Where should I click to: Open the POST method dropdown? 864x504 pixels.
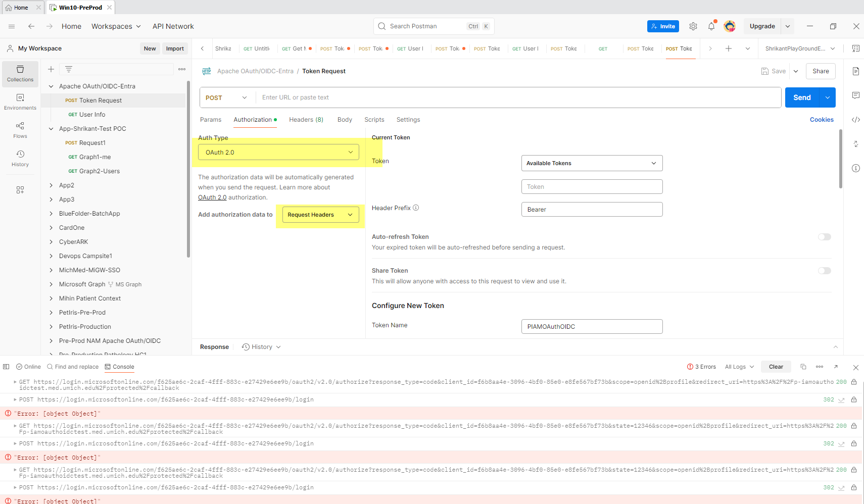[x=226, y=97]
